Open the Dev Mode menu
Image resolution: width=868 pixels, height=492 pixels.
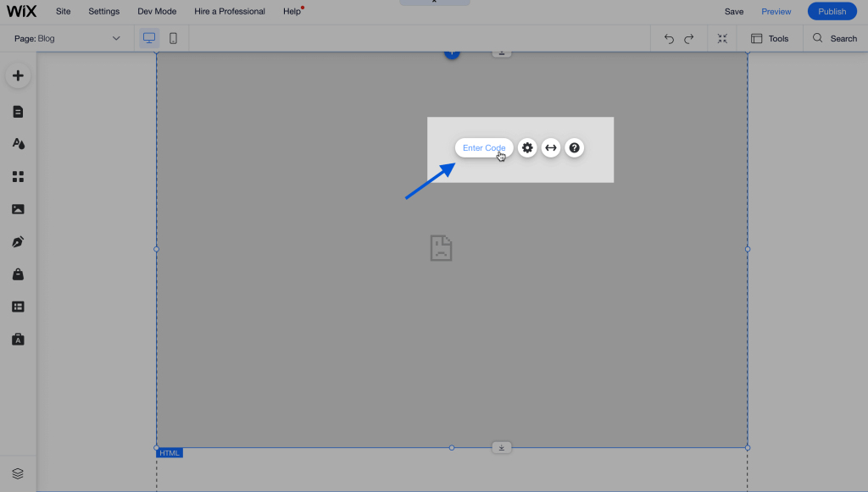(x=157, y=12)
